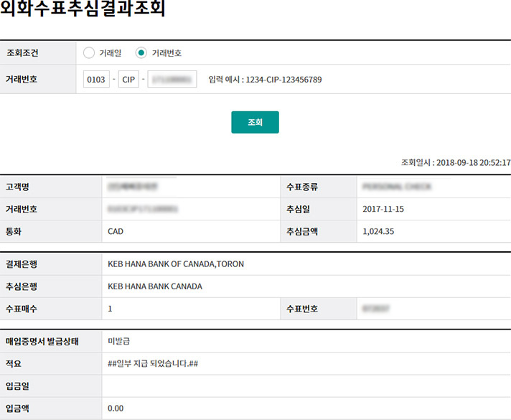Click the 통화 value CAD
511x420 pixels.
tap(116, 232)
